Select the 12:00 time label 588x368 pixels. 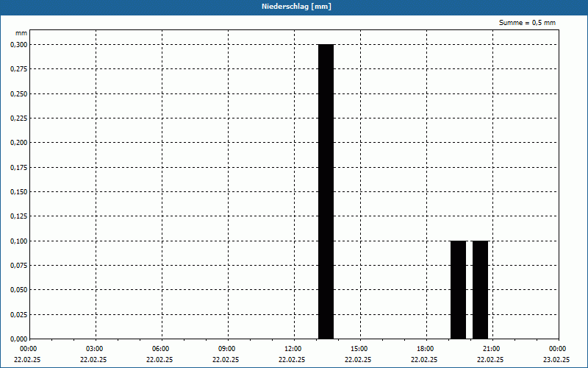pyautogui.click(x=293, y=349)
